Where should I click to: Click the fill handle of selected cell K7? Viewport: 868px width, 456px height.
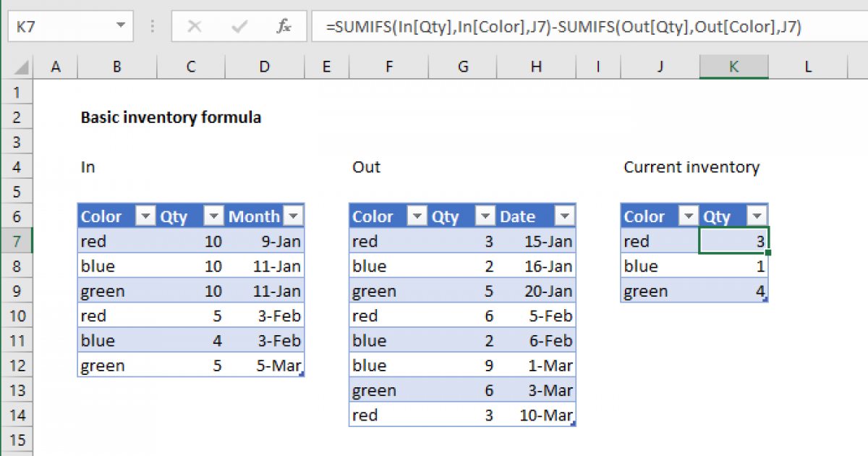coord(770,252)
